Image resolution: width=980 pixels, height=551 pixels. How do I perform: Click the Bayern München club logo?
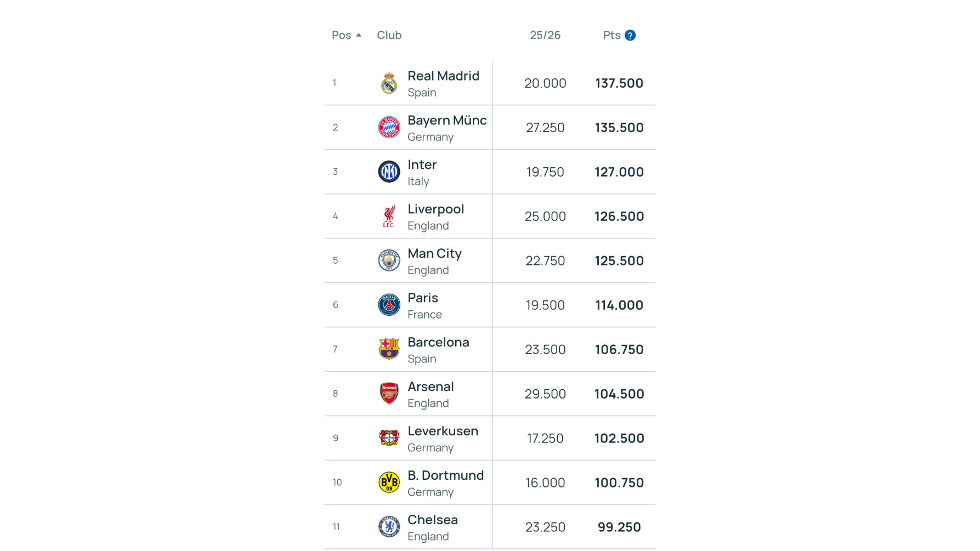(x=389, y=128)
